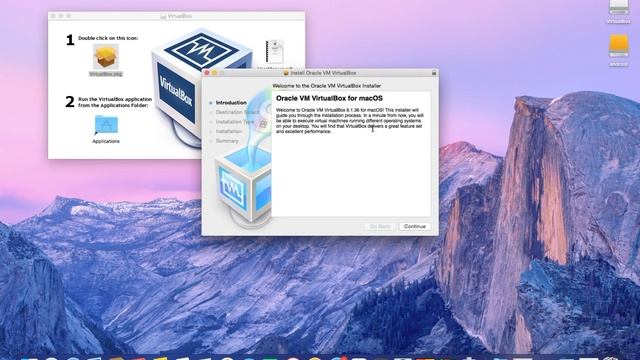Select the orange external drive on desktop
This screenshot has height=360, width=640.
(x=619, y=46)
